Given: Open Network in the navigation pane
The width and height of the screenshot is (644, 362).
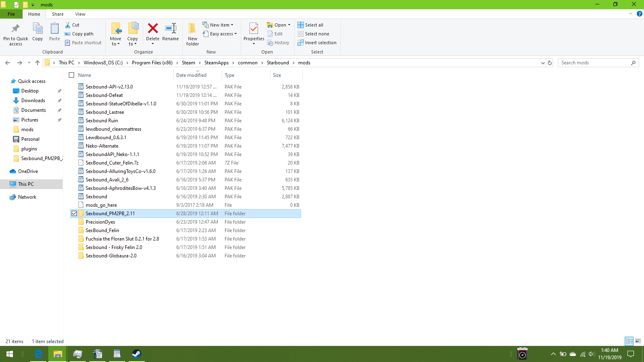Looking at the screenshot, I should click(27, 197).
